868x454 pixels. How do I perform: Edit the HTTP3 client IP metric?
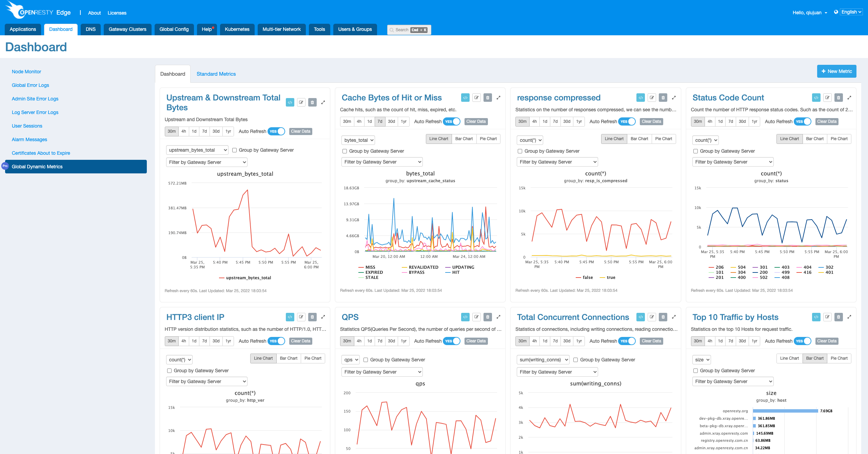click(x=301, y=317)
